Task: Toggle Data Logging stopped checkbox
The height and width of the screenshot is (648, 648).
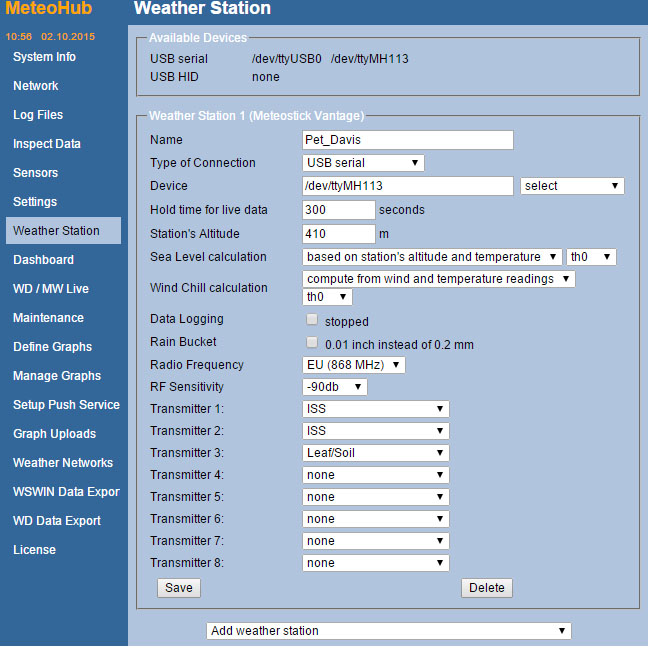Action: click(x=312, y=319)
